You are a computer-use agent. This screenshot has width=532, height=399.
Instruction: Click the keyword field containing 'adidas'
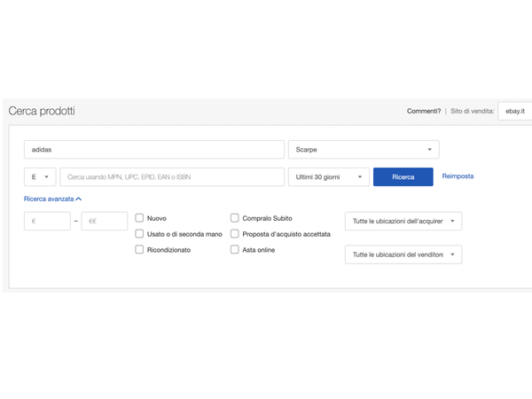point(154,150)
